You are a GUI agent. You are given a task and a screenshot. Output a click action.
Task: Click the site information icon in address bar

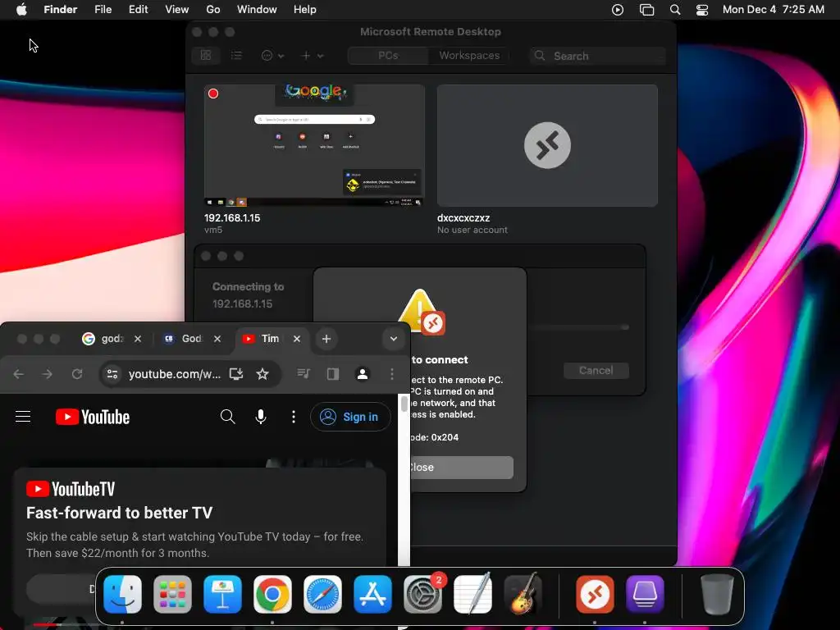coord(112,374)
